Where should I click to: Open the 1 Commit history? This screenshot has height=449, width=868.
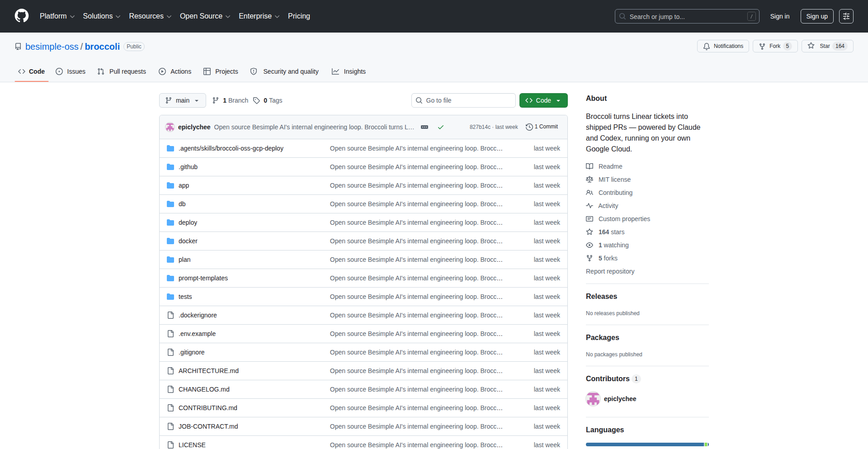pyautogui.click(x=542, y=127)
